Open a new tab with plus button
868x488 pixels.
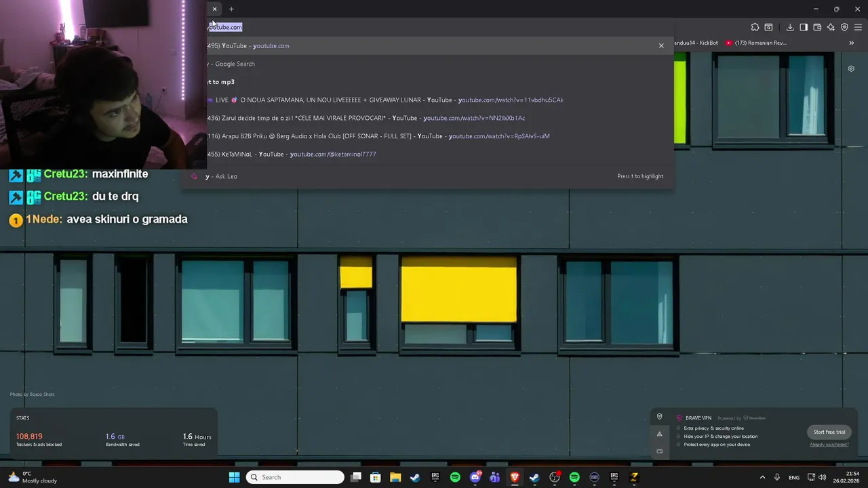231,9
